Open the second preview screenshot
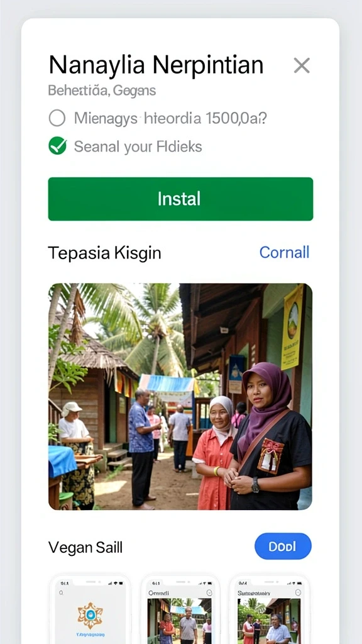Screen dimensions: 362x644 click(x=180, y=609)
